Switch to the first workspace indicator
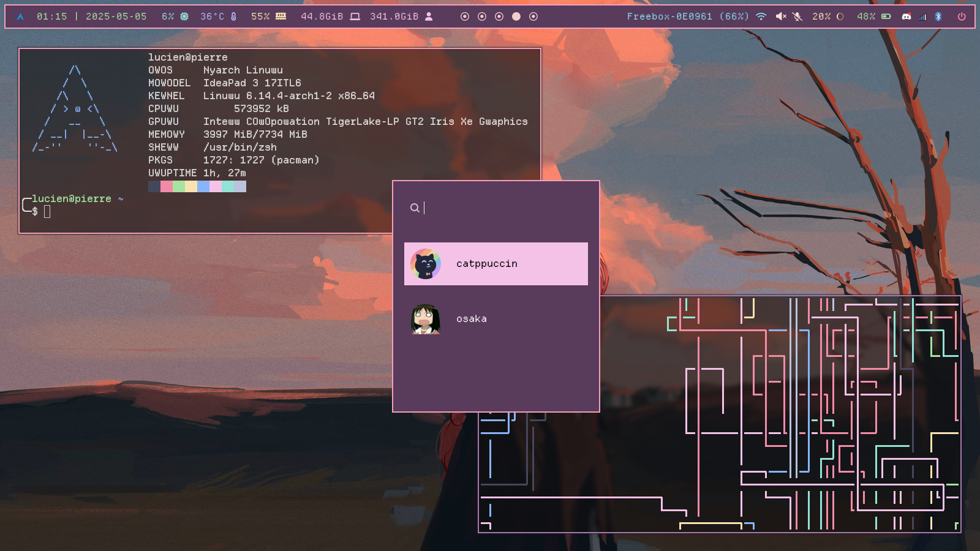Viewport: 980px width, 551px height. coord(465,17)
